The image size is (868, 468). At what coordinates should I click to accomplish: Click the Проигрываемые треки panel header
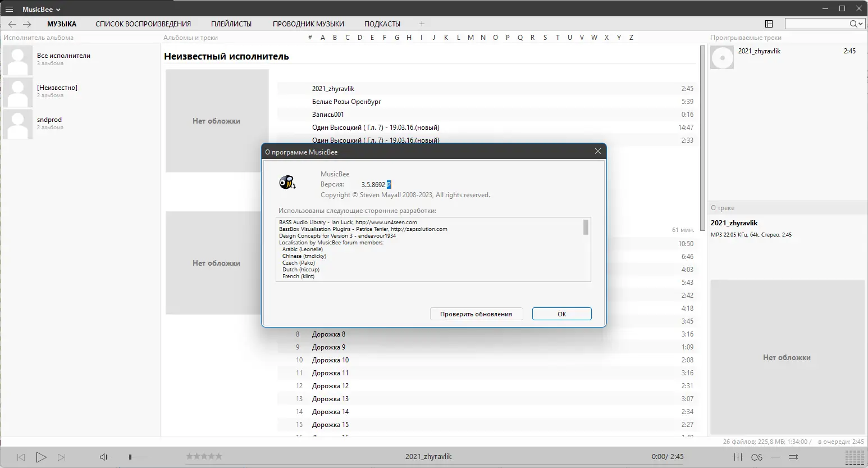[746, 38]
